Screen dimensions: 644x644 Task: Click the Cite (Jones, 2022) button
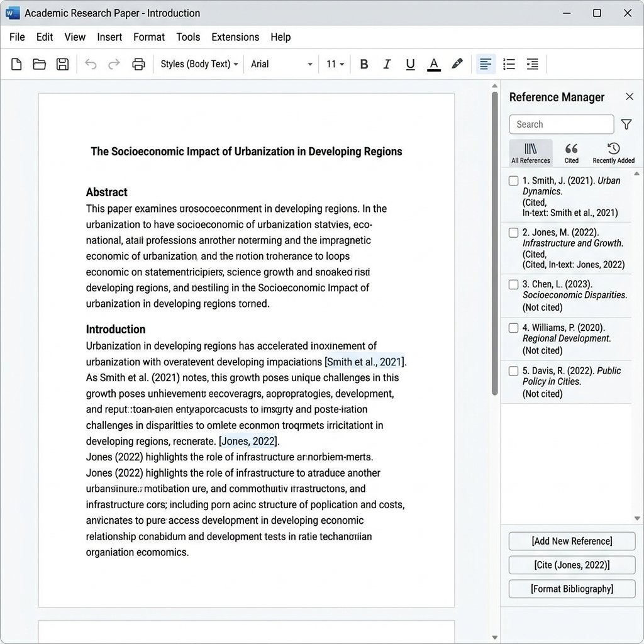click(572, 565)
